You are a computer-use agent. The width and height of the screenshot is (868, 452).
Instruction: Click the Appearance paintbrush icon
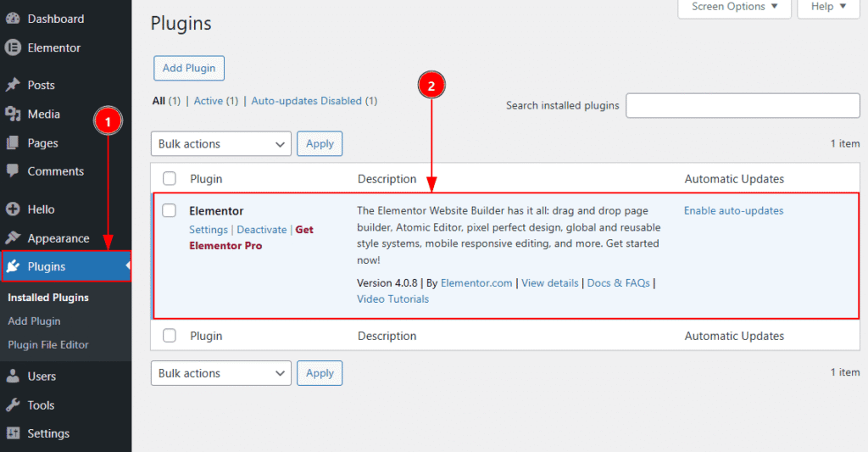tap(13, 238)
